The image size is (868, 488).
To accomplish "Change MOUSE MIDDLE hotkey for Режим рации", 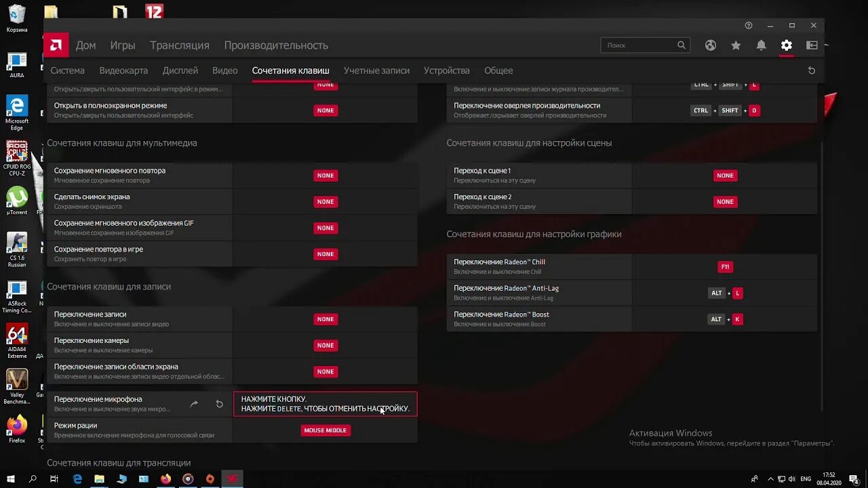I will coord(325,430).
